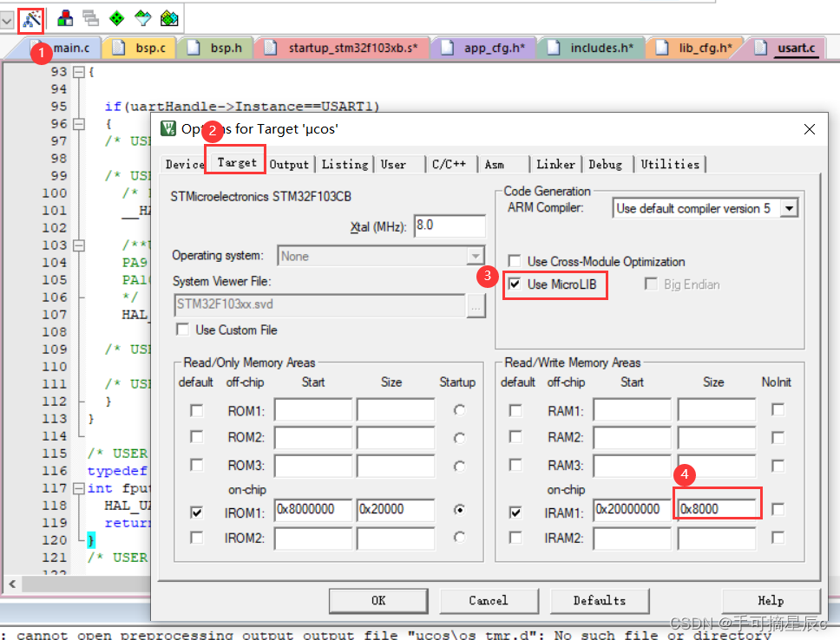Viewport: 840px width, 640px height.
Task: Toggle the Use MicroLIB checkbox
Action: (515, 284)
